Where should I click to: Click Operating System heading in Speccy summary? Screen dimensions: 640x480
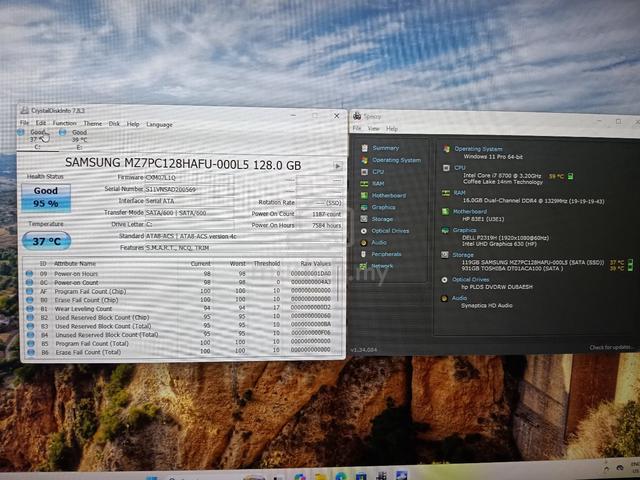tap(478, 149)
